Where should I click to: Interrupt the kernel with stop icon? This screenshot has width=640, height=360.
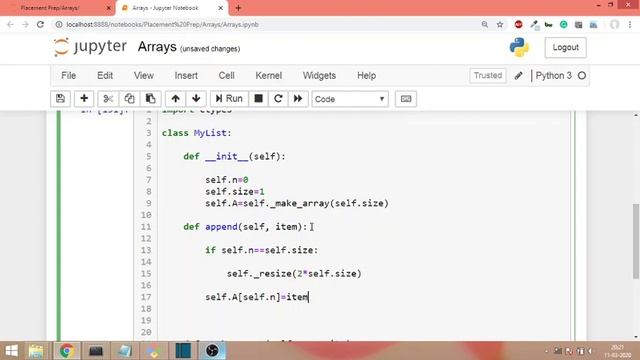258,99
